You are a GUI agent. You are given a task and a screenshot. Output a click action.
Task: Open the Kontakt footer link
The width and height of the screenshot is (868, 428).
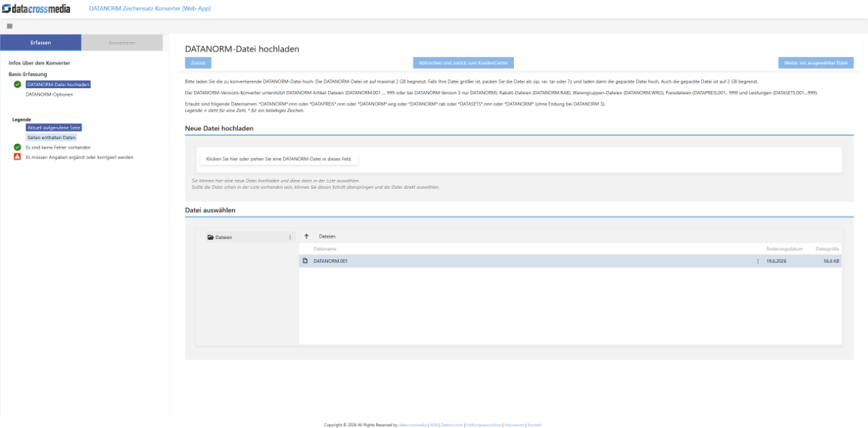535,425
